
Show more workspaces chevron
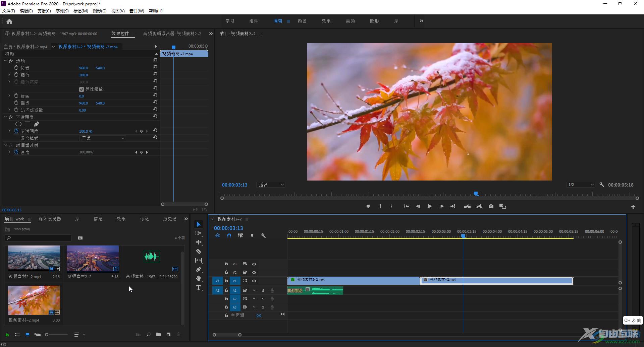421,21
